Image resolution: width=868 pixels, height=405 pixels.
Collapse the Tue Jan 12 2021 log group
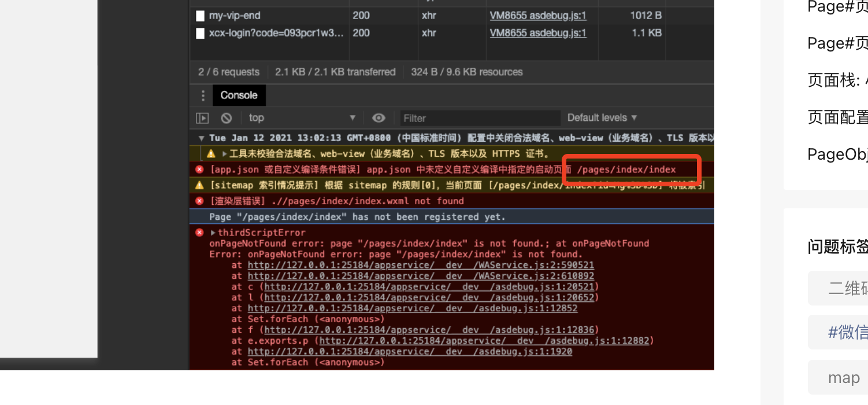point(202,138)
